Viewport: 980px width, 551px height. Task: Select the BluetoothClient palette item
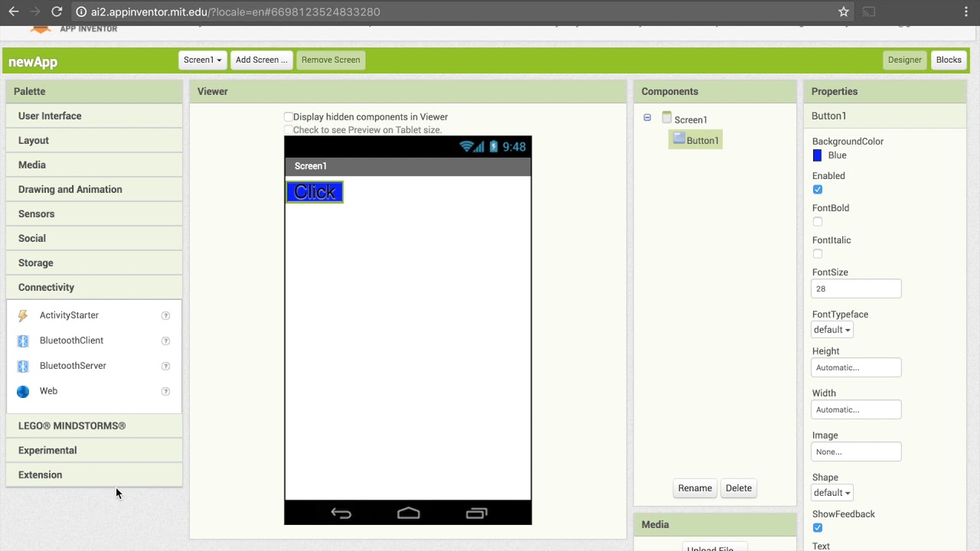tap(71, 341)
